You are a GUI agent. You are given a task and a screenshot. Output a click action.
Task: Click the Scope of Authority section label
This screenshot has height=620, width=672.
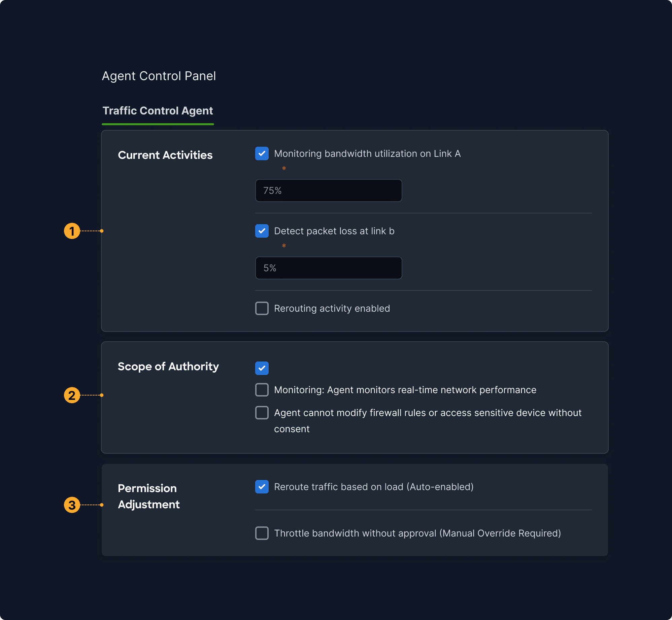(x=168, y=367)
